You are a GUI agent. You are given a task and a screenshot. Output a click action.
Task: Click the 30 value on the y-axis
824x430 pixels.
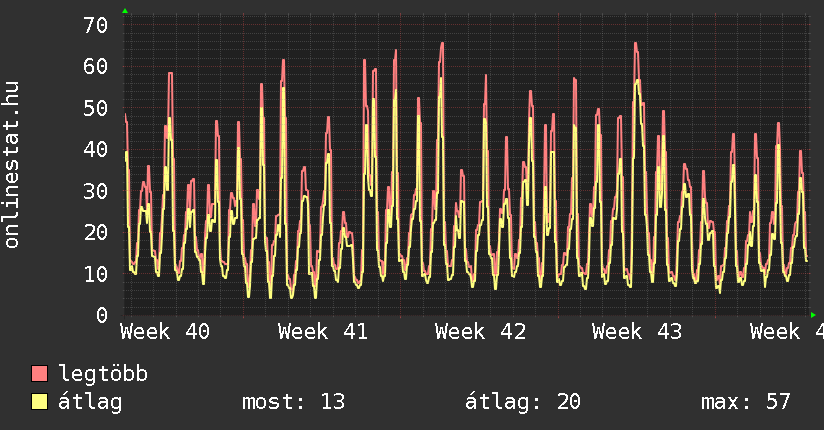coord(95,191)
